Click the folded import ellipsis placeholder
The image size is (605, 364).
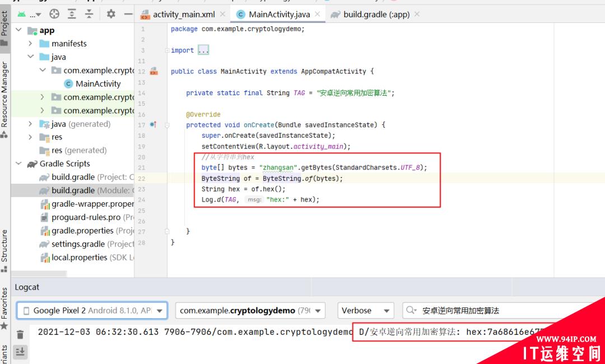[x=203, y=50]
